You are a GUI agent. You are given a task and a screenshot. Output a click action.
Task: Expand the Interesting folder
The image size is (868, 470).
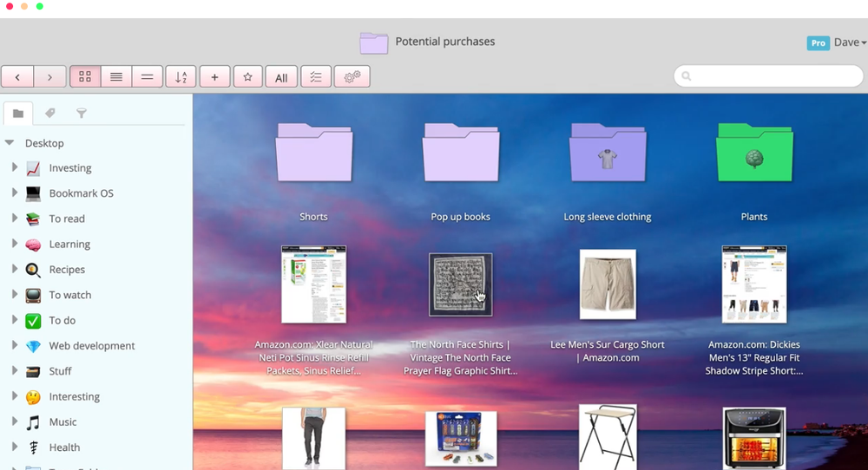click(15, 396)
